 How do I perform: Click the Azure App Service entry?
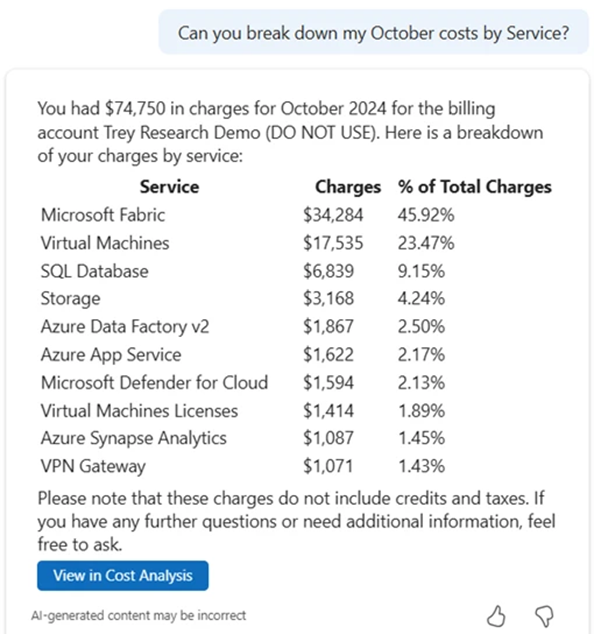111,355
